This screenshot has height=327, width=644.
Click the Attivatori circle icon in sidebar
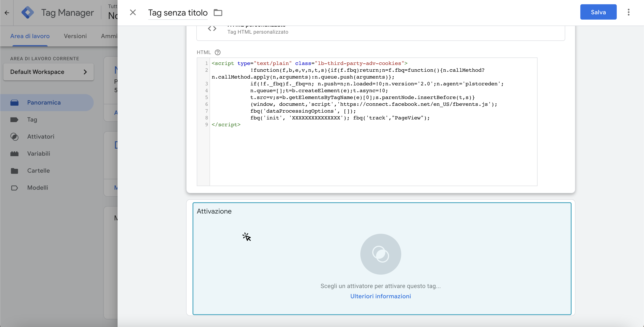(x=14, y=136)
